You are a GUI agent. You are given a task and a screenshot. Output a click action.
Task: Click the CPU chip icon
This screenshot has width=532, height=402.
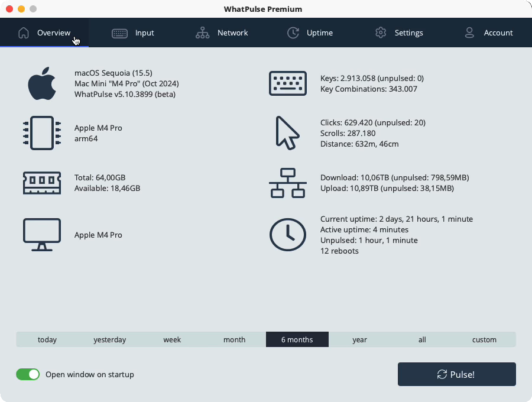tap(42, 133)
